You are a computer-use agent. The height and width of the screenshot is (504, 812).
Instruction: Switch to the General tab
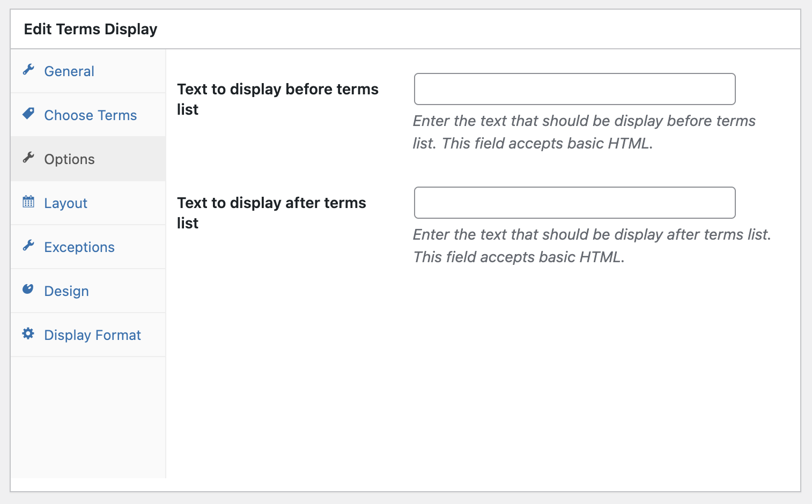pyautogui.click(x=69, y=71)
